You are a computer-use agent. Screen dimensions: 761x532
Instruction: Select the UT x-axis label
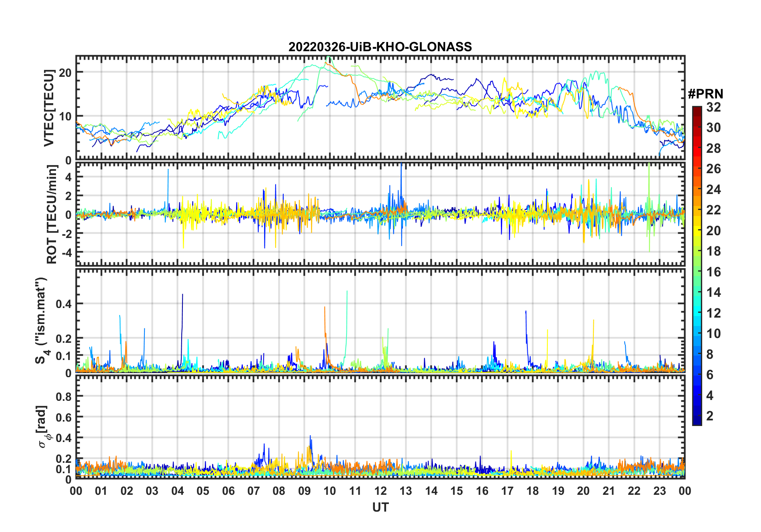point(380,508)
